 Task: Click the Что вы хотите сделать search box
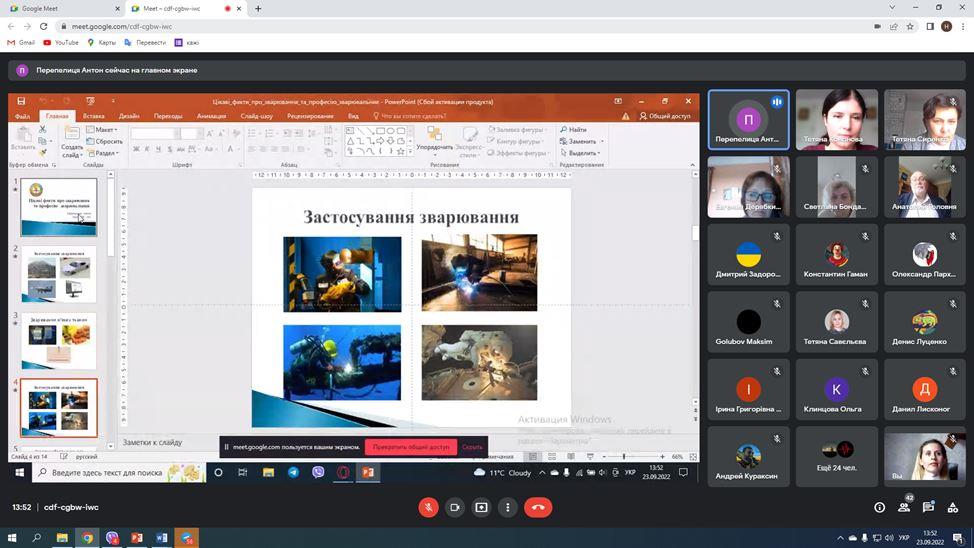[410, 116]
